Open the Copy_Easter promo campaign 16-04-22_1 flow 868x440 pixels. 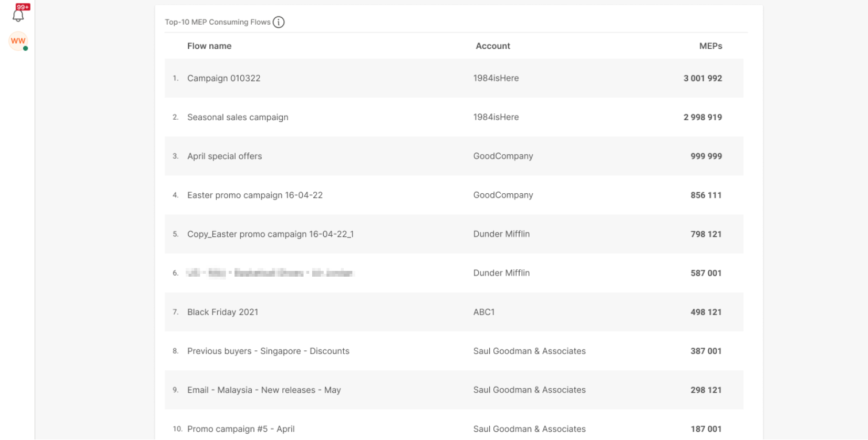click(270, 234)
